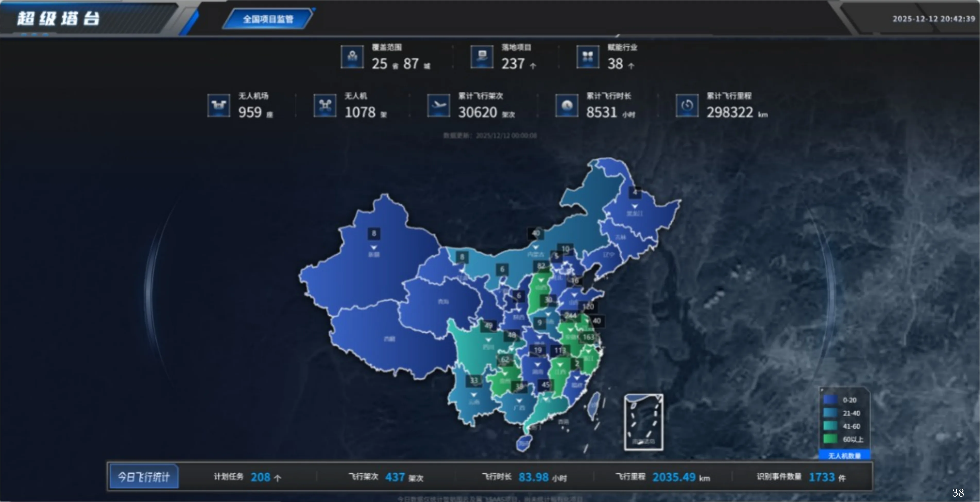
Task: Click the 今日飞行统计 button
Action: (144, 477)
